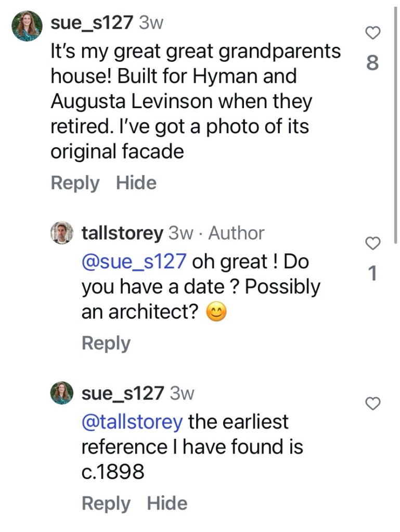Open the @tallstorey mention link
Viewport: 400px width, 532px height.
(132, 421)
